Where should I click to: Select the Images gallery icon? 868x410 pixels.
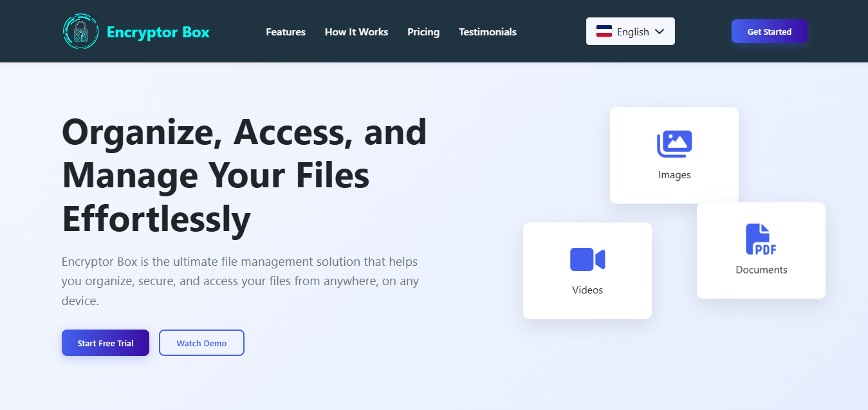[674, 143]
